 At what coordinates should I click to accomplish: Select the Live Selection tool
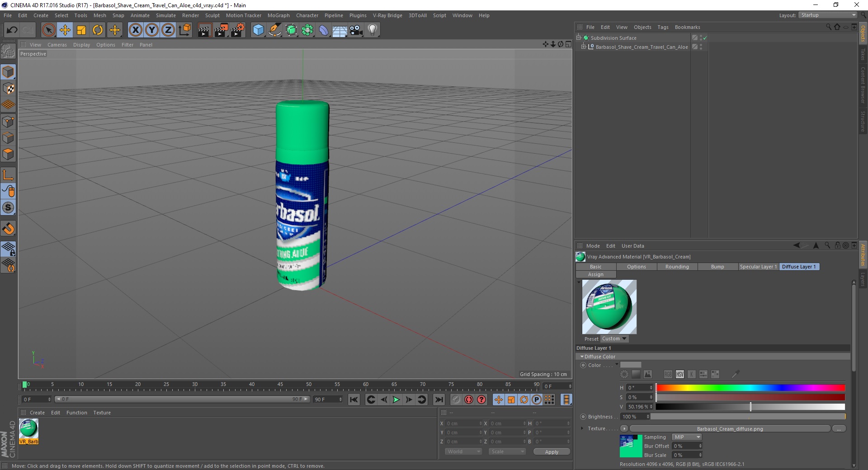tap(48, 30)
